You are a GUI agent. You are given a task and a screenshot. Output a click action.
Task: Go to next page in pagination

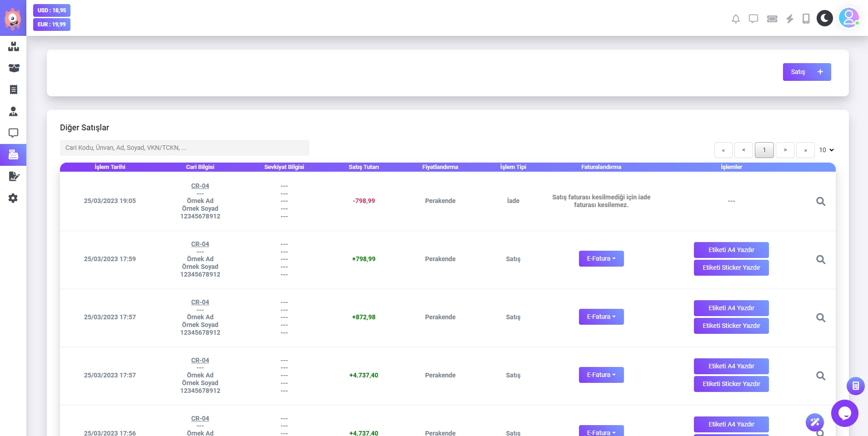point(785,150)
